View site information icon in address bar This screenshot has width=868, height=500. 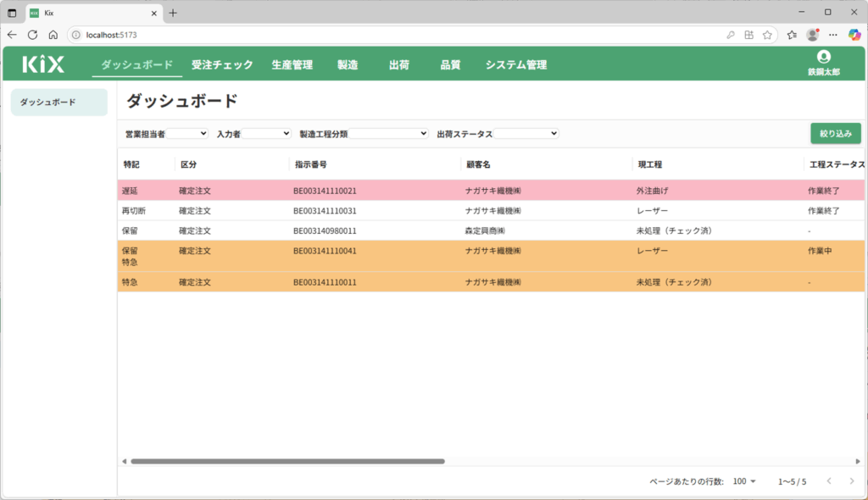[x=76, y=35]
